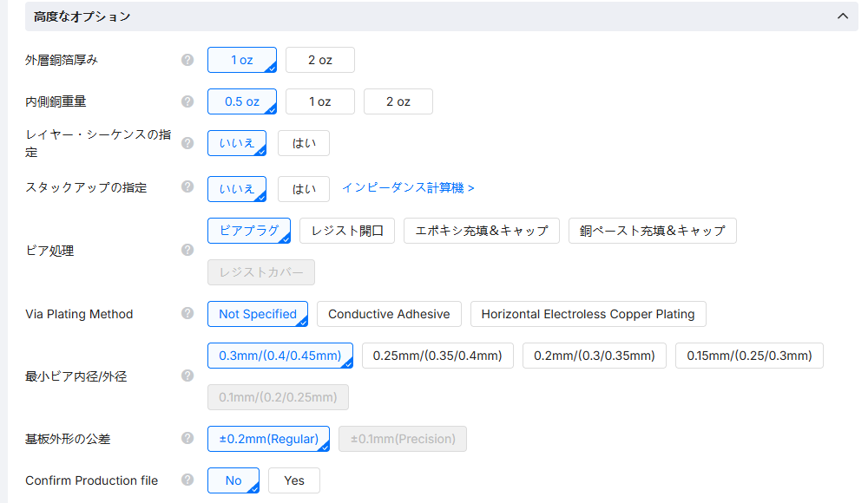Show help for スタックアップの指定
868x503 pixels.
[187, 186]
